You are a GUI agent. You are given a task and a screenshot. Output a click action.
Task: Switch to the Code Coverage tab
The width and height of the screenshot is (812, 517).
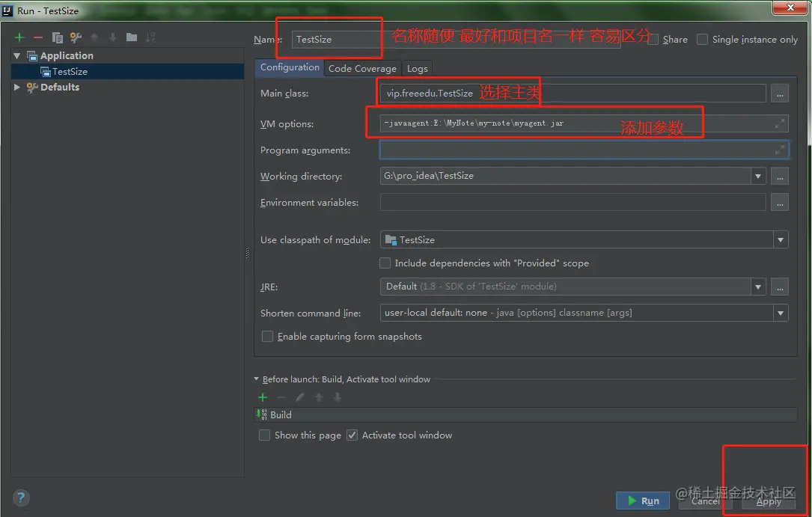click(x=362, y=68)
